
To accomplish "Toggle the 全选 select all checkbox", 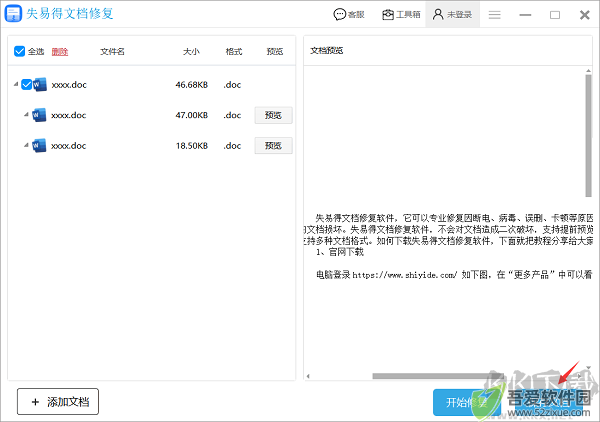I will 20,51.
